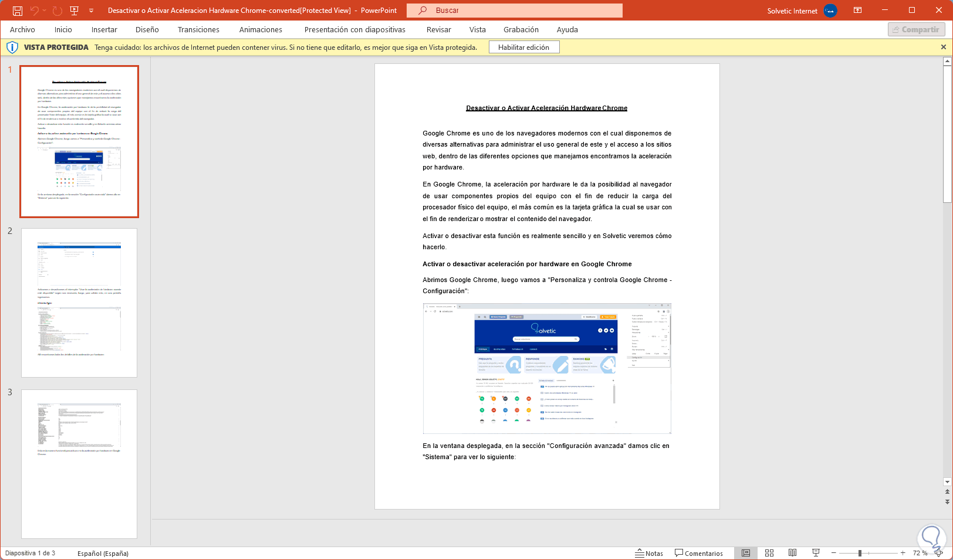The width and height of the screenshot is (953, 560).
Task: Toggle the Notas pane
Action: [x=649, y=554]
